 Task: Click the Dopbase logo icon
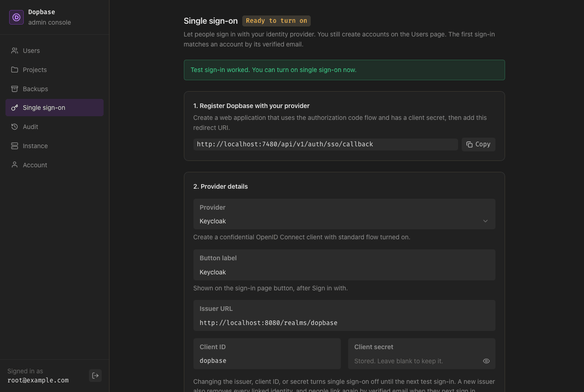[16, 17]
